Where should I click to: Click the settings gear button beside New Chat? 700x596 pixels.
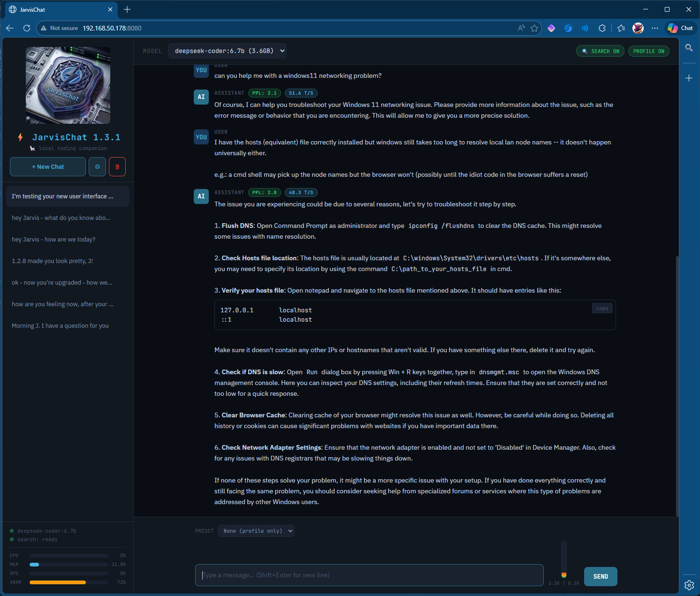(97, 167)
